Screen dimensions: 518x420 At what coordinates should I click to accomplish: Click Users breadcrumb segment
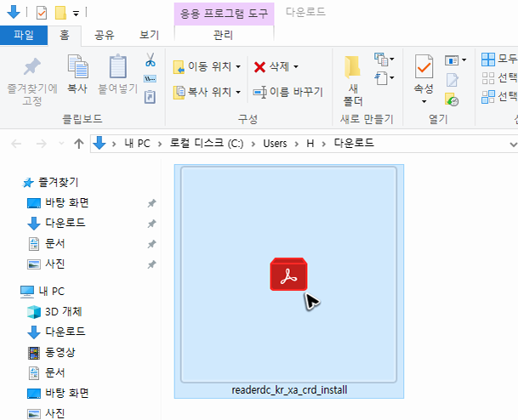275,144
